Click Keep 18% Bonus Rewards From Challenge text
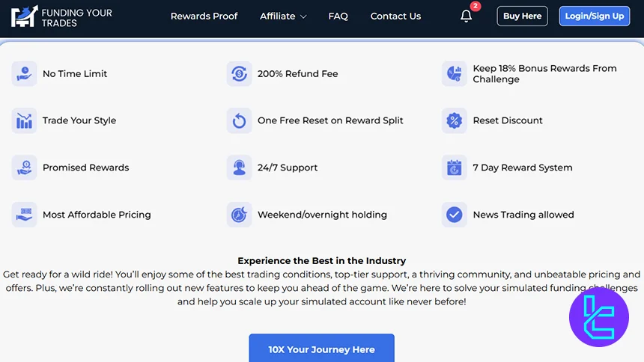This screenshot has height=362, width=644. click(x=544, y=74)
